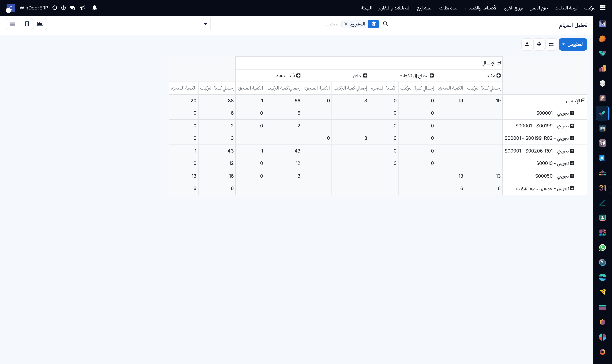The height and width of the screenshot is (364, 612).
Task: Open the teal handshake sidebar app
Action: coord(602,54)
